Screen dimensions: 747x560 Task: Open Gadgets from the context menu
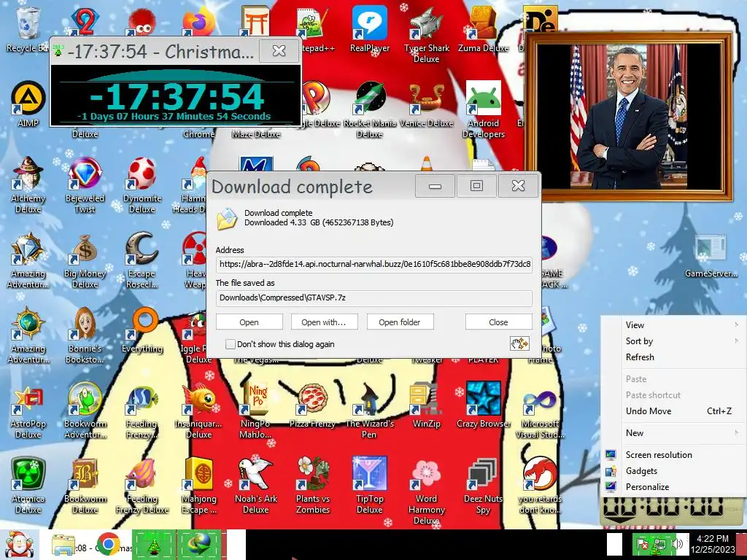[674, 471]
